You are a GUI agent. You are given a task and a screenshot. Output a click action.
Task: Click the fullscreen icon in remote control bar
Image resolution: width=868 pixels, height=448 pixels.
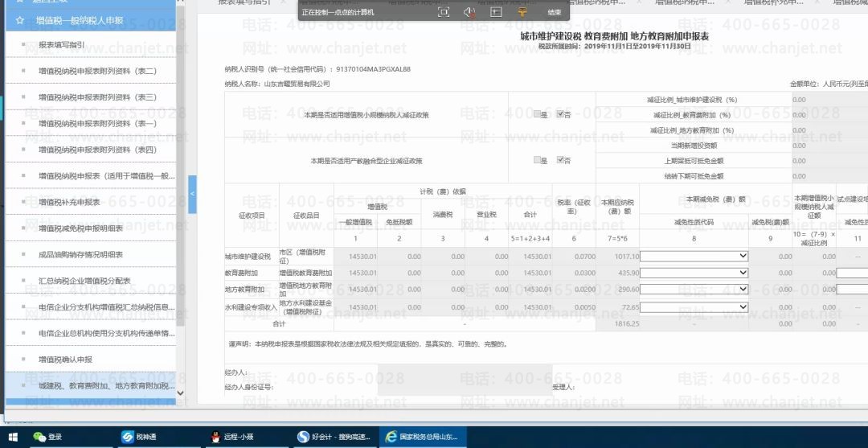click(444, 12)
